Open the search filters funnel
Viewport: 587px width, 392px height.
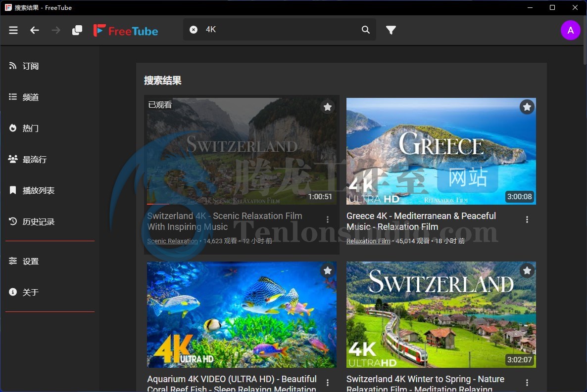click(x=391, y=30)
